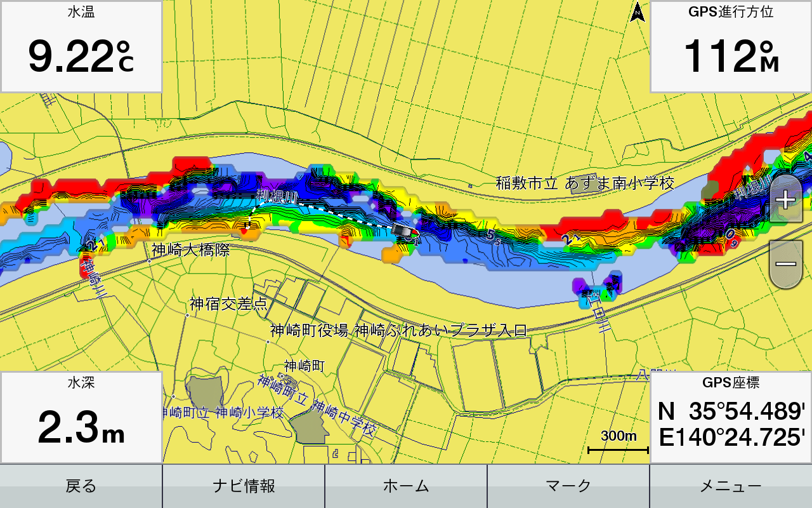This screenshot has height=508, width=812.
Task: Tap the 神崎ふれあいプラザ入口 label
Action: pyautogui.click(x=441, y=330)
